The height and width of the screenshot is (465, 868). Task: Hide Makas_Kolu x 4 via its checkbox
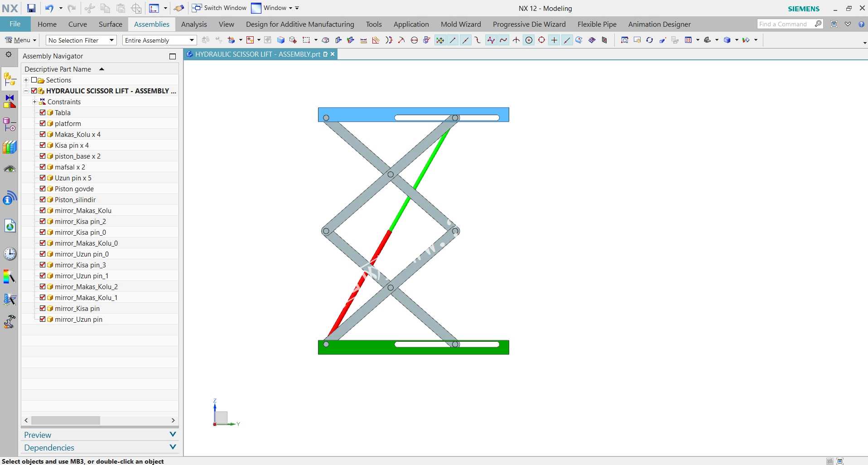43,134
